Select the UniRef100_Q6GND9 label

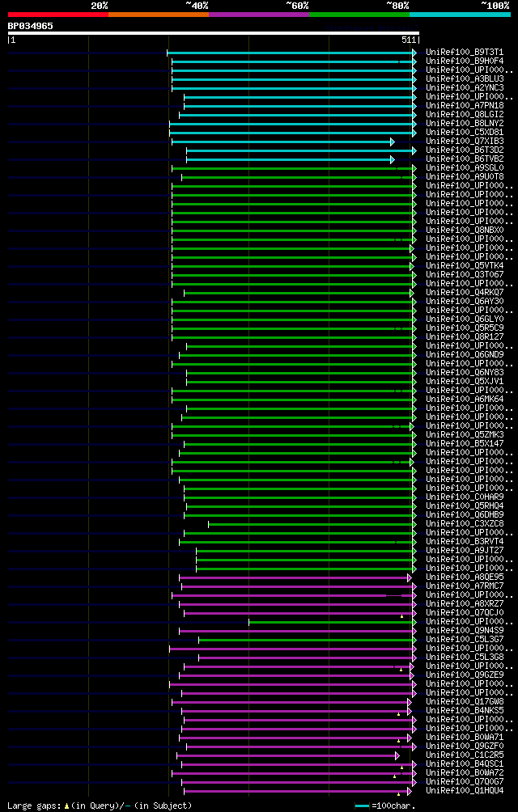tap(465, 355)
